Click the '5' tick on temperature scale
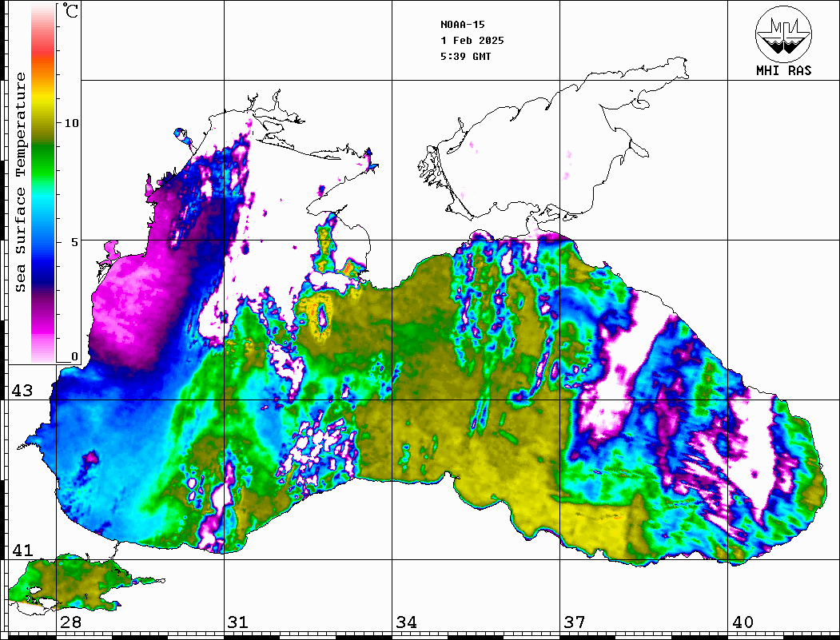This screenshot has width=840, height=640. pyautogui.click(x=74, y=242)
